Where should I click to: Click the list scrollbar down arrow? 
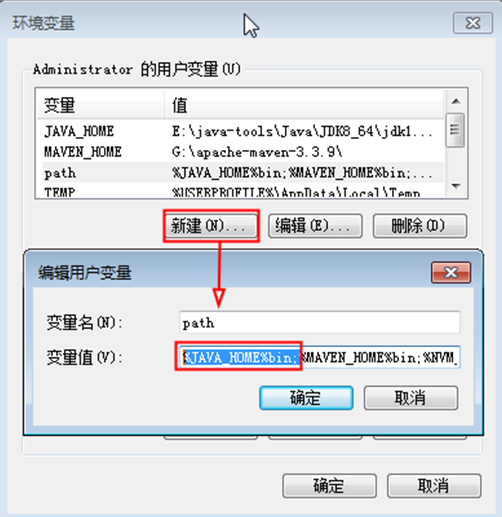pos(456,185)
